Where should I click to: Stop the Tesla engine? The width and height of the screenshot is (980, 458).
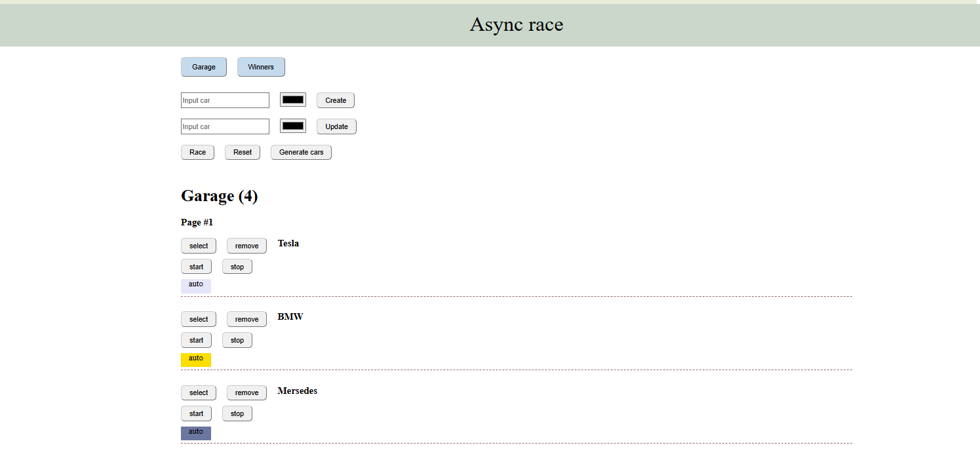click(237, 267)
